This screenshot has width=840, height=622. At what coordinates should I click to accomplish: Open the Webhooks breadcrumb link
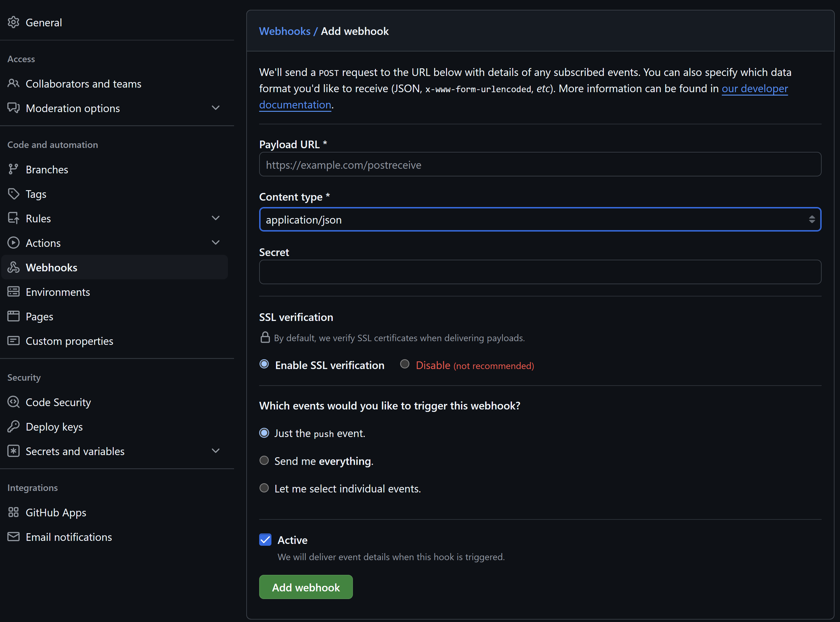click(284, 31)
